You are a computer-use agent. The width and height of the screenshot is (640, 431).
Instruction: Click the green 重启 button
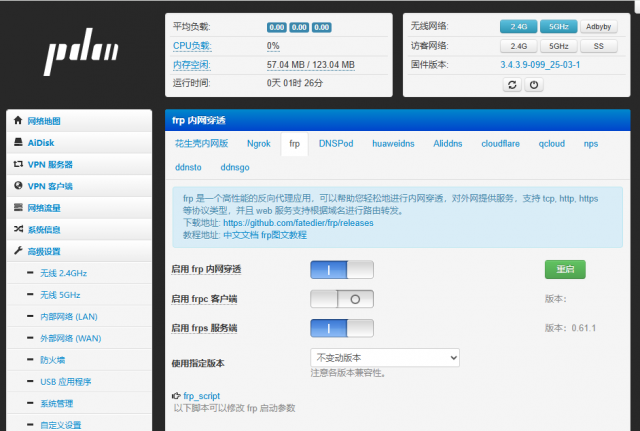(565, 269)
